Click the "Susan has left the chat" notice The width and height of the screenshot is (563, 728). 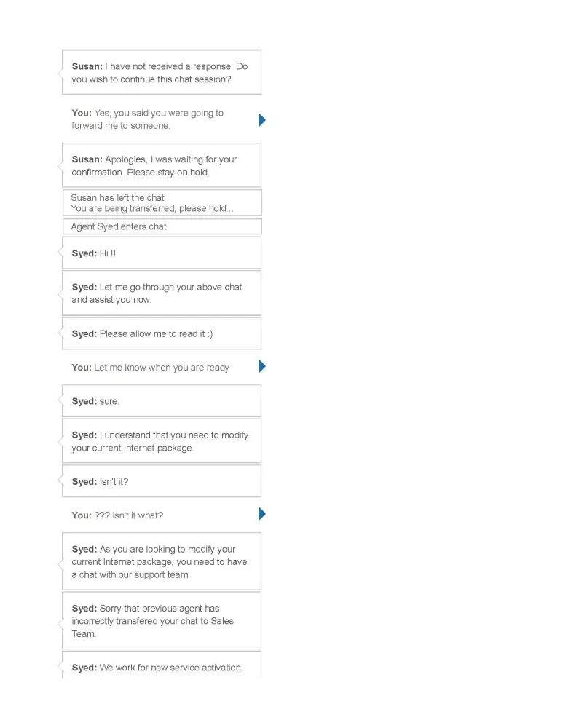coord(118,197)
